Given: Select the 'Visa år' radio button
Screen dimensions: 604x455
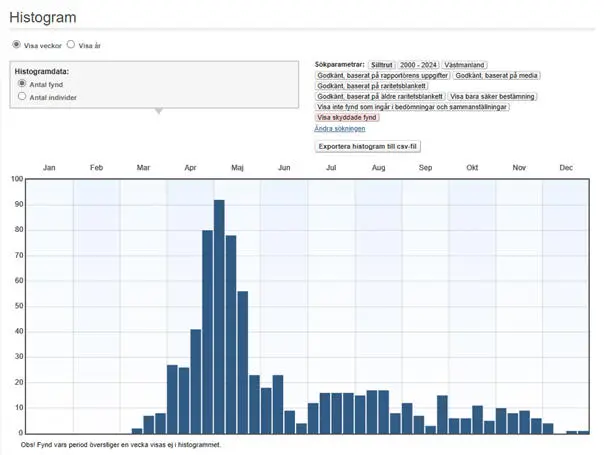Looking at the screenshot, I should pos(71,45).
